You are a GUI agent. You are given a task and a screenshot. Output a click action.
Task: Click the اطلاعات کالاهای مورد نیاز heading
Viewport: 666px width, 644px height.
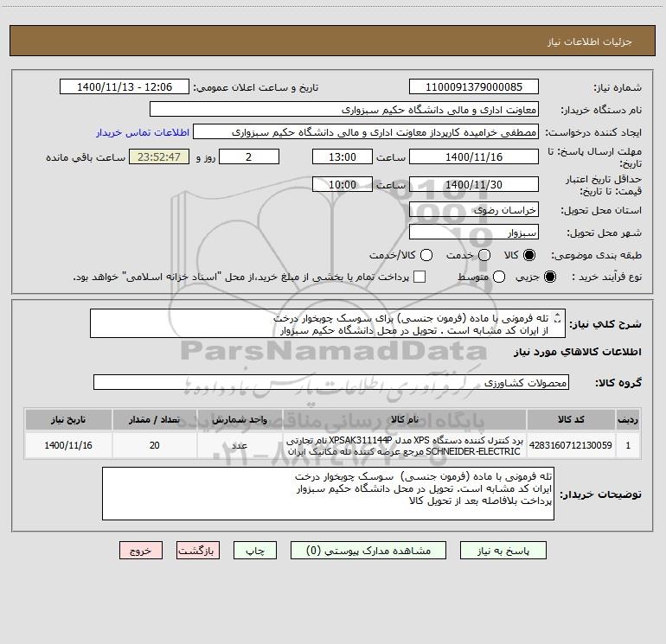(x=577, y=352)
